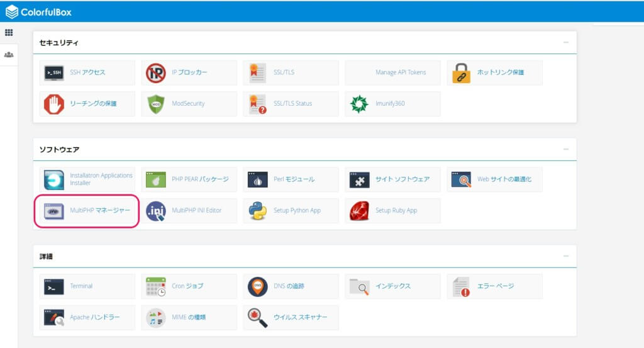This screenshot has width=644, height=348.
Task: Collapse the 詳細 section
Action: (x=565, y=257)
